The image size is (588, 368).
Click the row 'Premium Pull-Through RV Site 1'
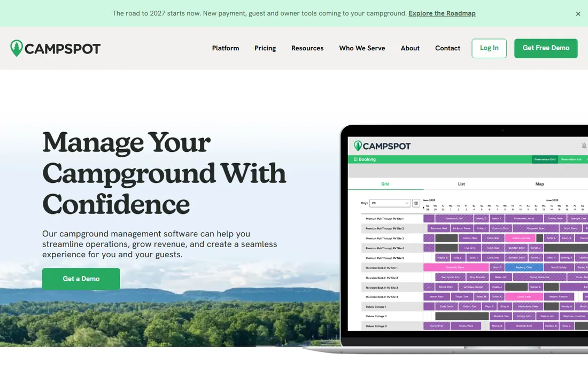tap(384, 219)
